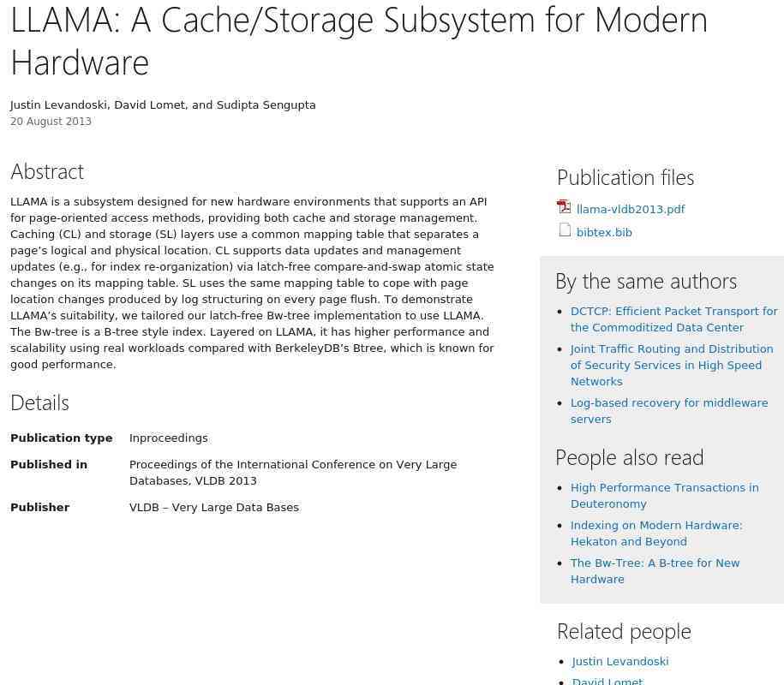This screenshot has width=784, height=685.
Task: Click the Related people heading
Action: pos(623,631)
